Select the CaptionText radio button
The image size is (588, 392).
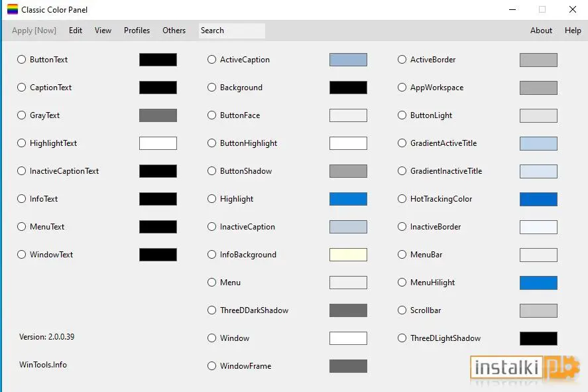(21, 87)
